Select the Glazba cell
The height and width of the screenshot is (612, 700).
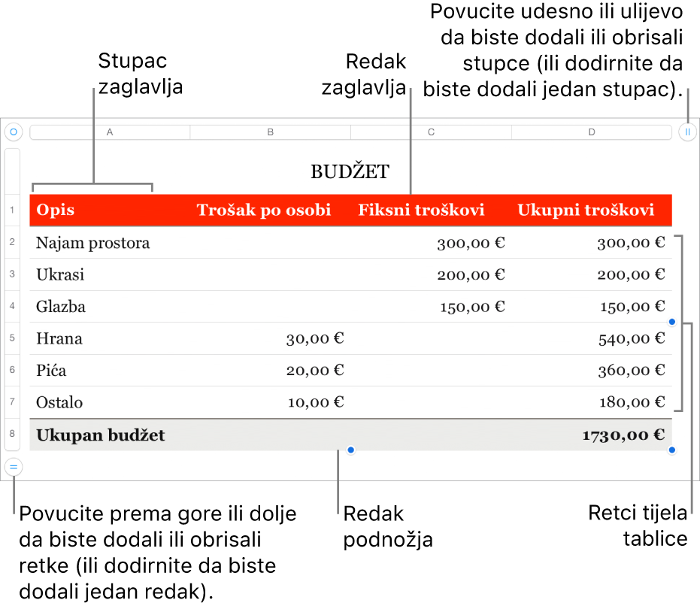[110, 306]
